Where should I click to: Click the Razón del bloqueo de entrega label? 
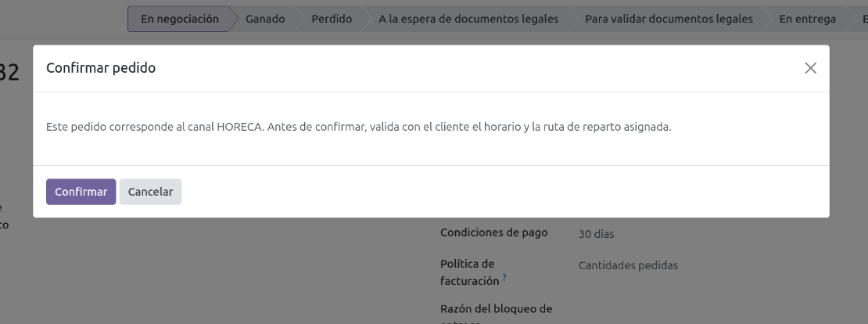pos(496,309)
